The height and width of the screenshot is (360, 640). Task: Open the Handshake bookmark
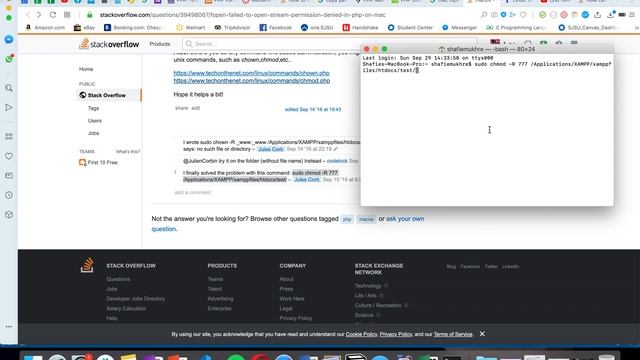[x=360, y=27]
